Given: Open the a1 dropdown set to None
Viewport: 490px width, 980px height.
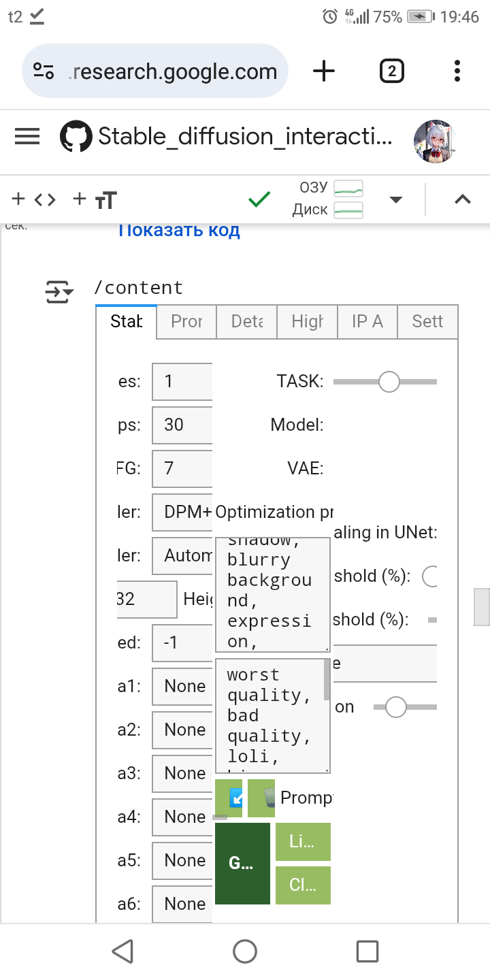Looking at the screenshot, I should [182, 686].
